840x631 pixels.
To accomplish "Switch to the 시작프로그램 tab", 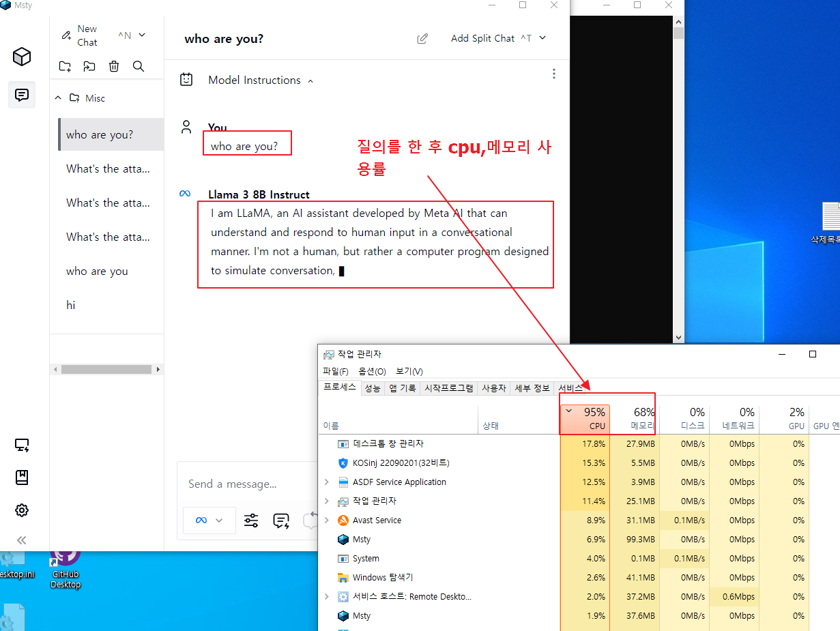I will pos(449,388).
